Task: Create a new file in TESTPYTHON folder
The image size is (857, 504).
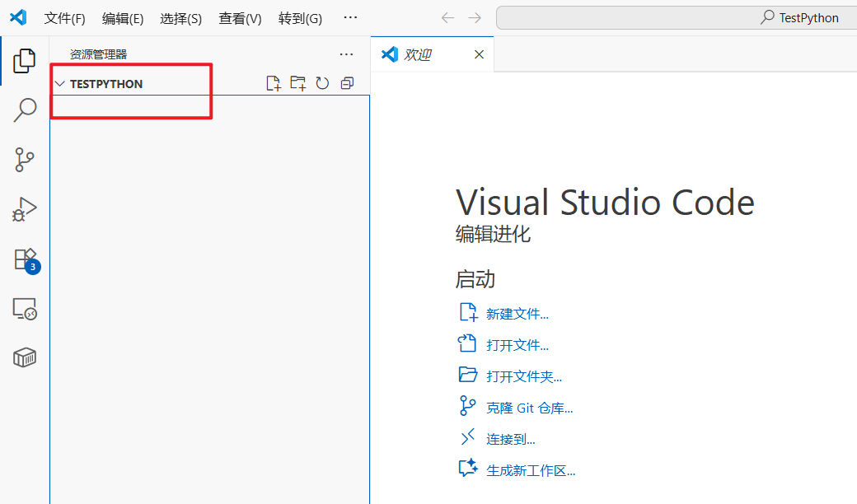Action: (x=274, y=83)
